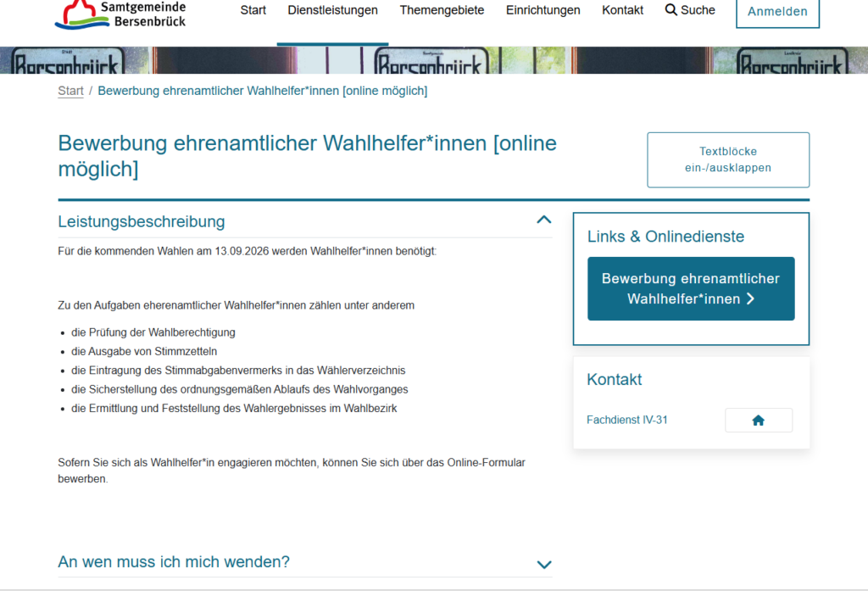868x591 pixels.
Task: Open the 'Bewerbung ehrenamtlicher Wahlhelfer*innen' online service button
Action: pos(690,288)
